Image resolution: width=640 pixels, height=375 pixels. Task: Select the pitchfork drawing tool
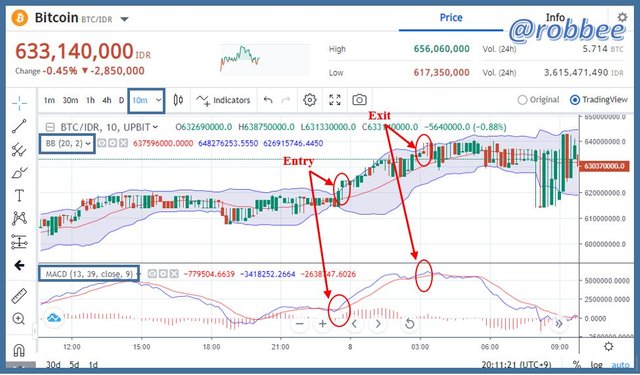point(19,150)
